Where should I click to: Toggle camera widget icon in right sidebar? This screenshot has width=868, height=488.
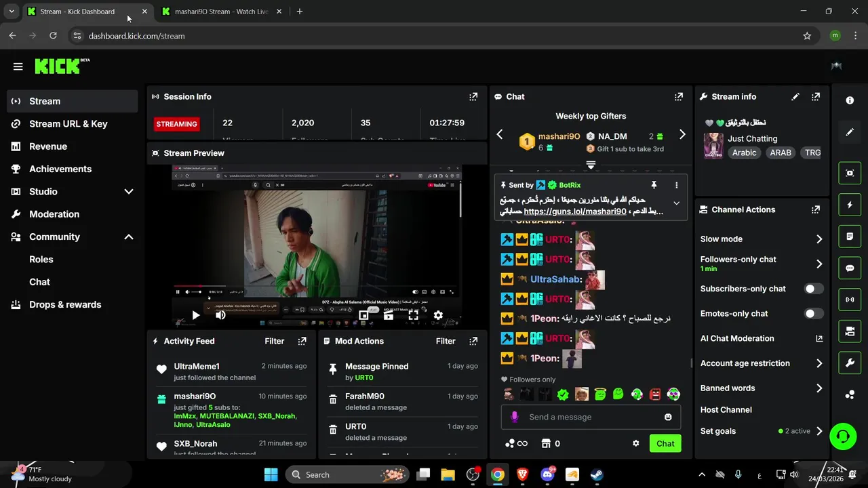[x=850, y=331]
